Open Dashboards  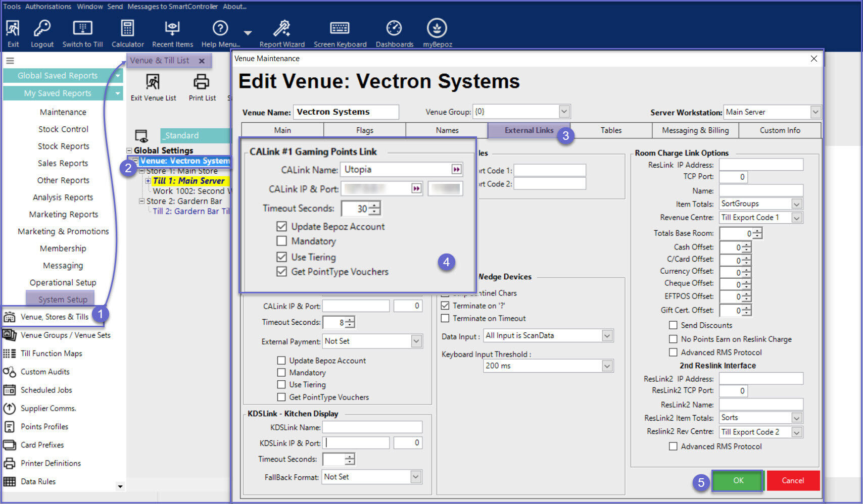click(394, 28)
